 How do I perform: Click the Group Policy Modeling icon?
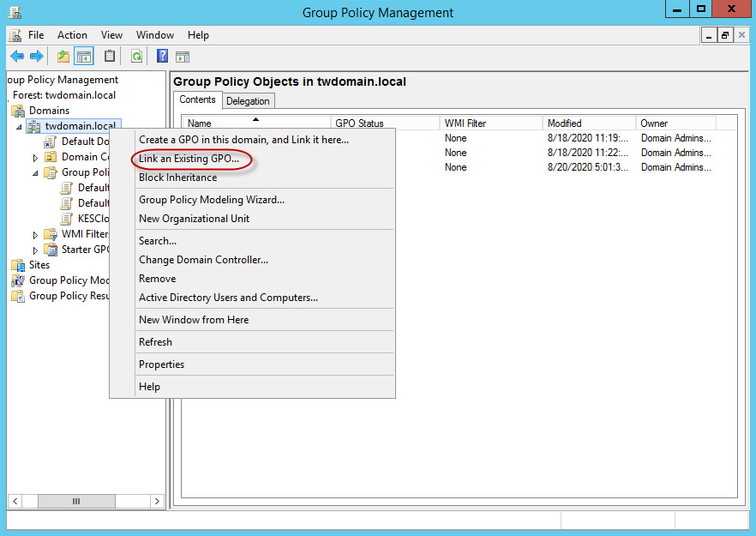(x=19, y=280)
